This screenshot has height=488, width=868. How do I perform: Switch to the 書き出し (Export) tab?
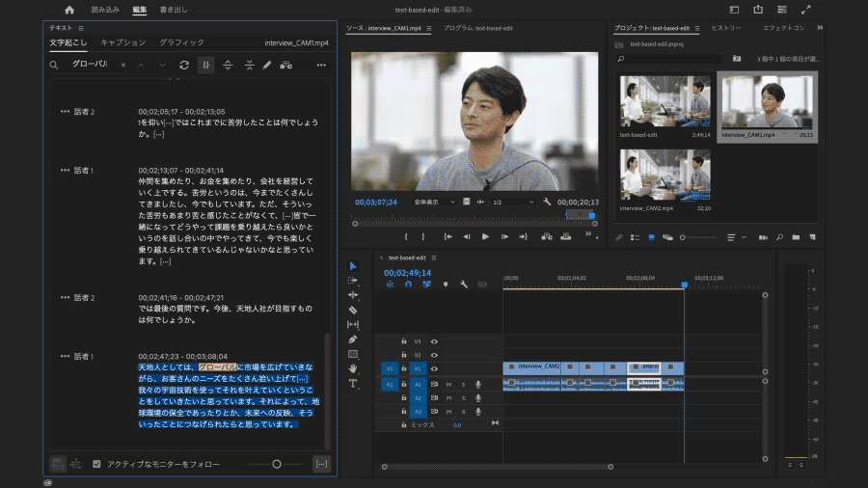click(174, 10)
